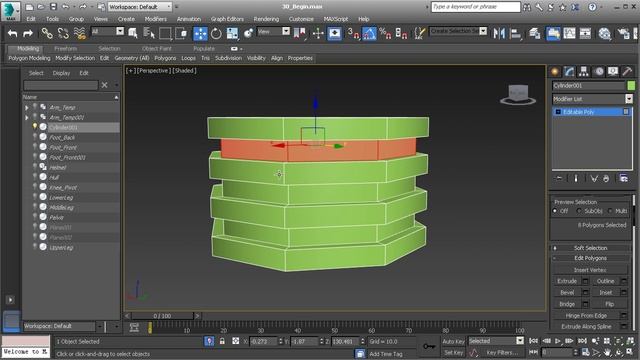Open the Workspace: Default dropdown in title bar
The height and width of the screenshot is (360, 640).
(x=140, y=7)
